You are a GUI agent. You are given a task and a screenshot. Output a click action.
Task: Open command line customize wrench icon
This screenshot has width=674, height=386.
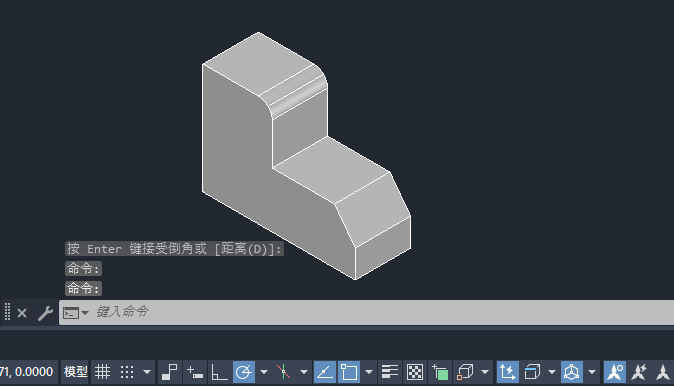[45, 313]
